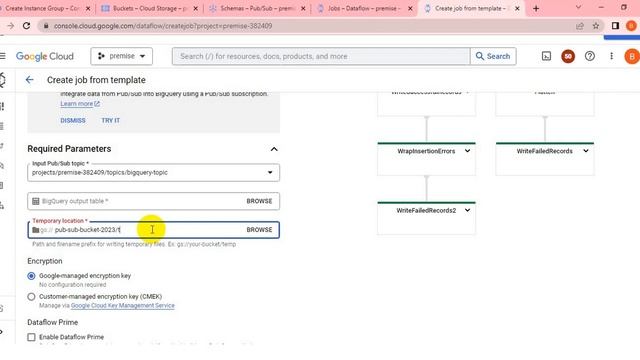This screenshot has width=640, height=360.
Task: Click the Required Parameters heading
Action: tap(69, 149)
